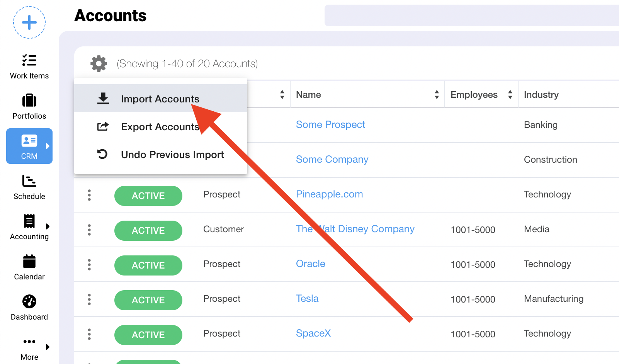
Task: Open the Accounting receipt icon
Action: [x=29, y=221]
